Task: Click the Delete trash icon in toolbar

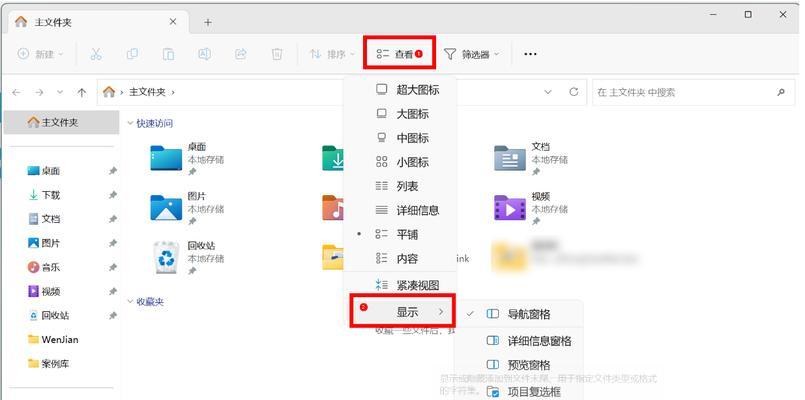Action: pos(277,54)
